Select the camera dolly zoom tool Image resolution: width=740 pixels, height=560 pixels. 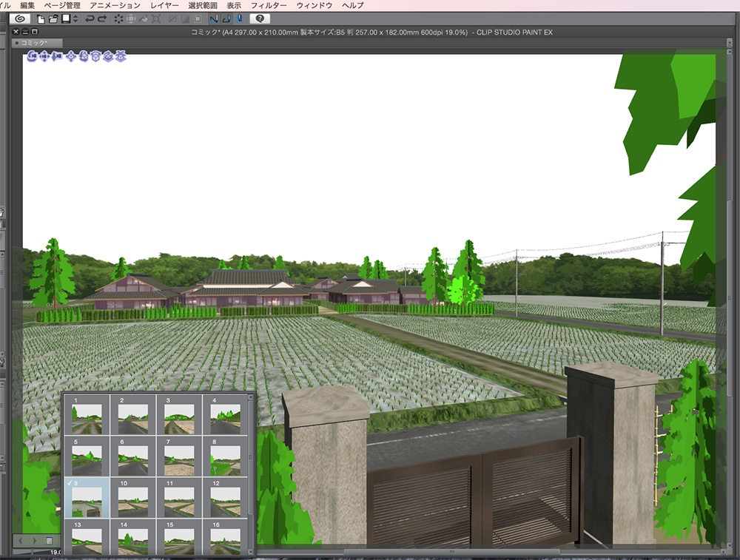click(58, 56)
